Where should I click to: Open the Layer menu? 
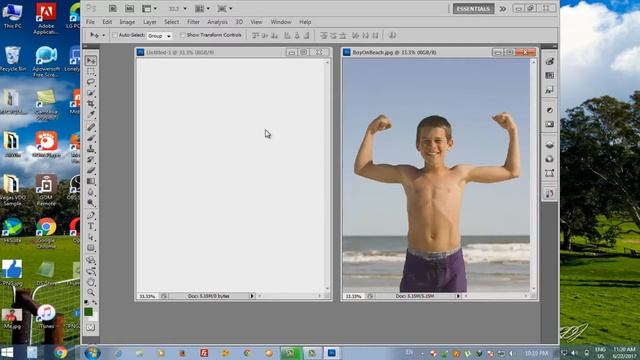[150, 22]
